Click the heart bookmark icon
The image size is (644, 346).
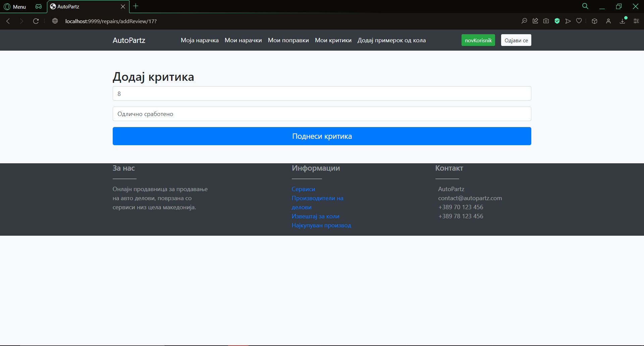[x=579, y=21]
